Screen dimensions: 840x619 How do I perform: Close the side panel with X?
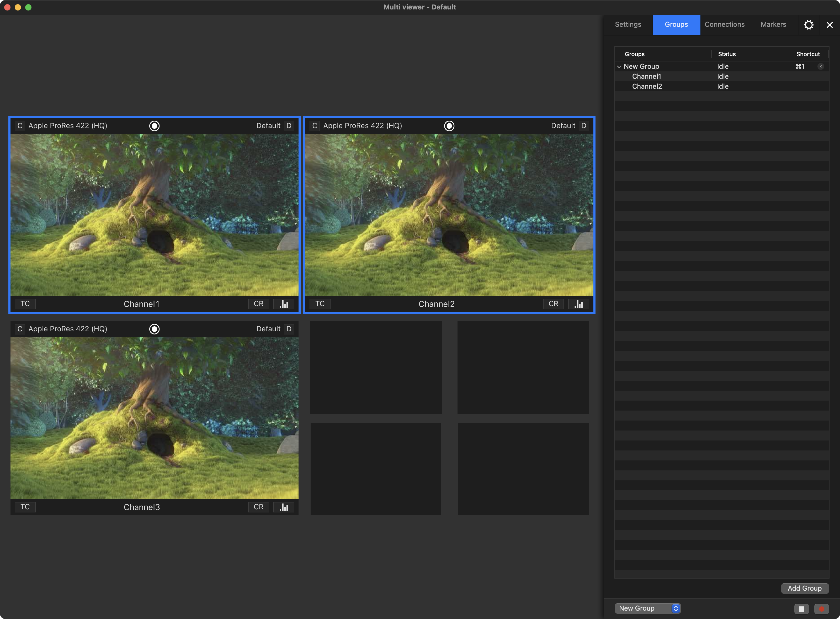pos(830,25)
